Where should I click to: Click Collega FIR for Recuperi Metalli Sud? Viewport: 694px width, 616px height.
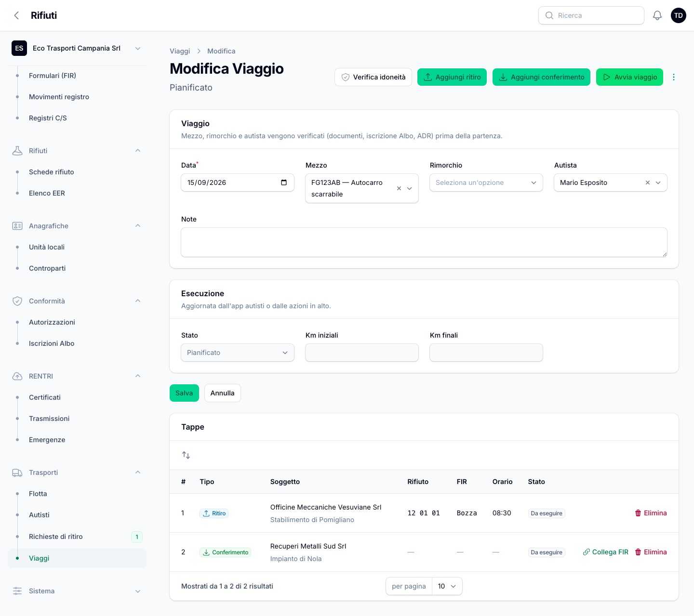[606, 552]
